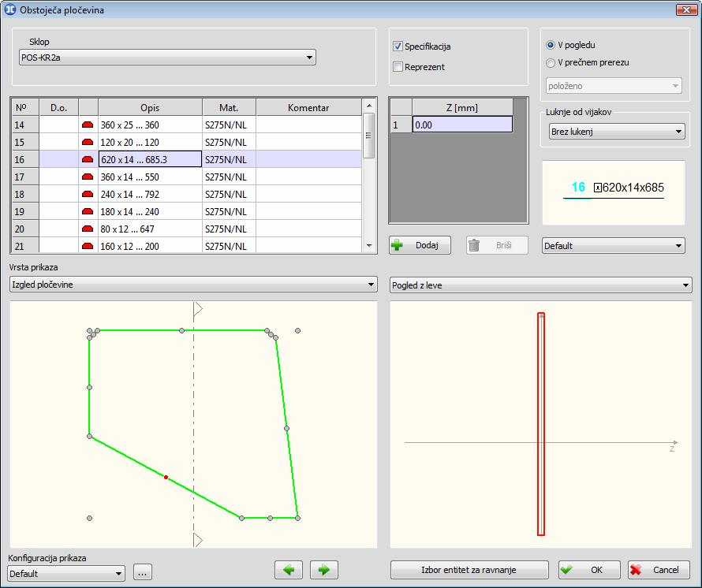Click the ellipsis button beside Konfiguracija prikaza
Image resolution: width=702 pixels, height=588 pixels.
point(142,572)
